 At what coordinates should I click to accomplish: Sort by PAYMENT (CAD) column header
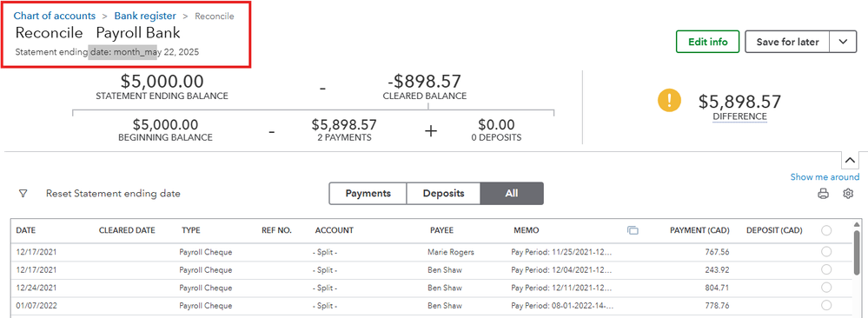coord(699,230)
